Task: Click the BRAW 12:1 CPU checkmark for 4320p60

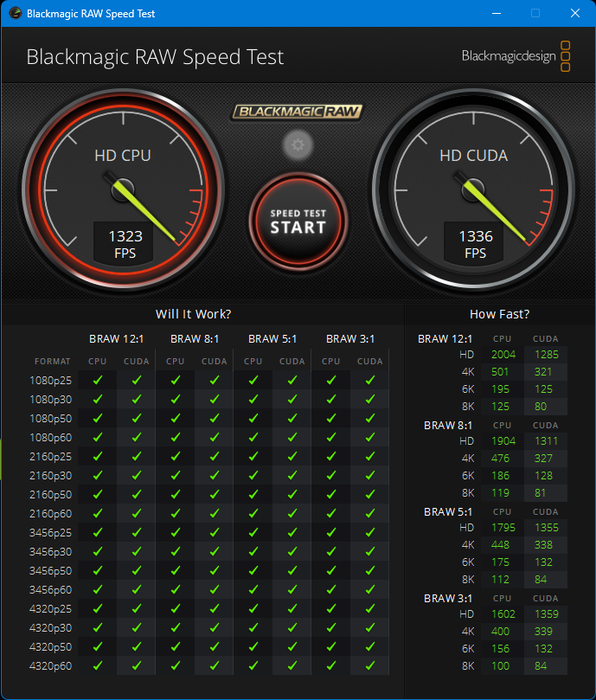Action: tap(98, 665)
